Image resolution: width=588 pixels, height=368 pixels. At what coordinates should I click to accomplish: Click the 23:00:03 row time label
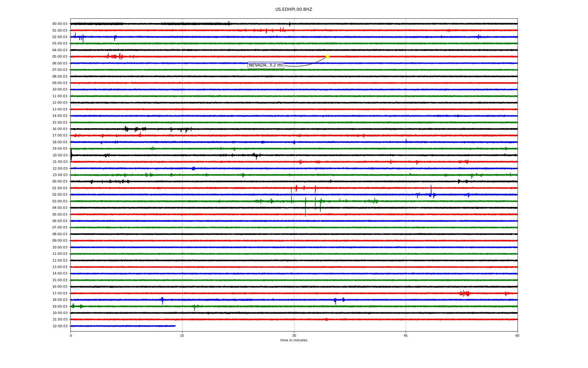60,175
